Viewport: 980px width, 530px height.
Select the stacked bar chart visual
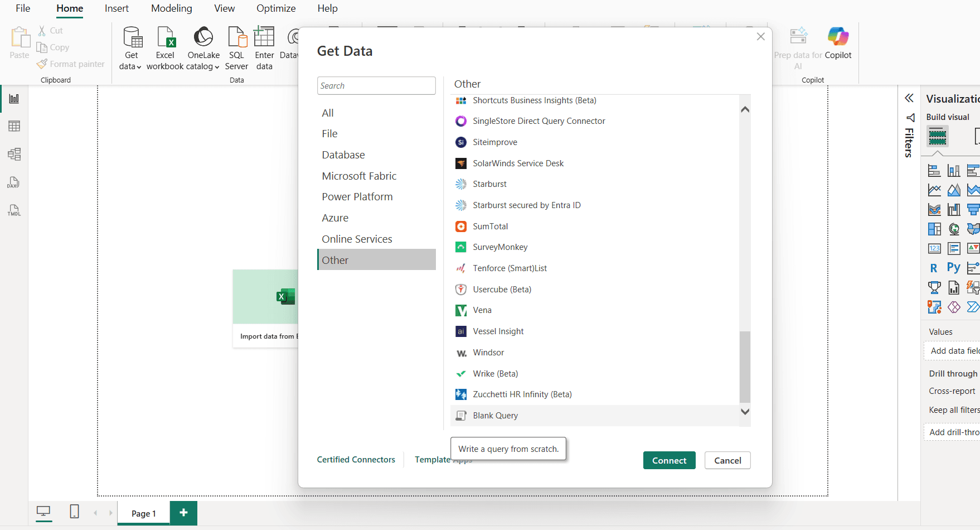coord(934,171)
